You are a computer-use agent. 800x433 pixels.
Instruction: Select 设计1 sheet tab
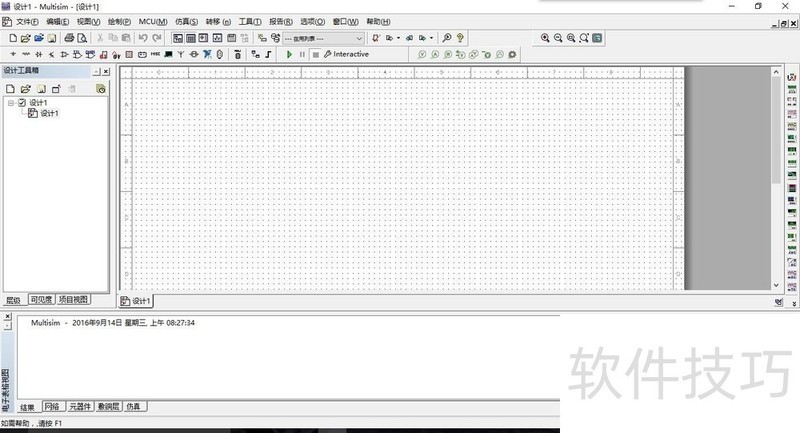pyautogui.click(x=136, y=301)
